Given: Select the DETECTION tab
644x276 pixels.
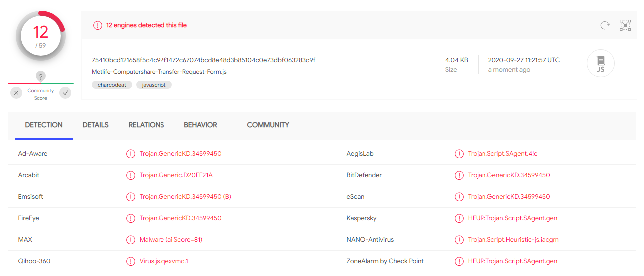Looking at the screenshot, I should coord(44,125).
